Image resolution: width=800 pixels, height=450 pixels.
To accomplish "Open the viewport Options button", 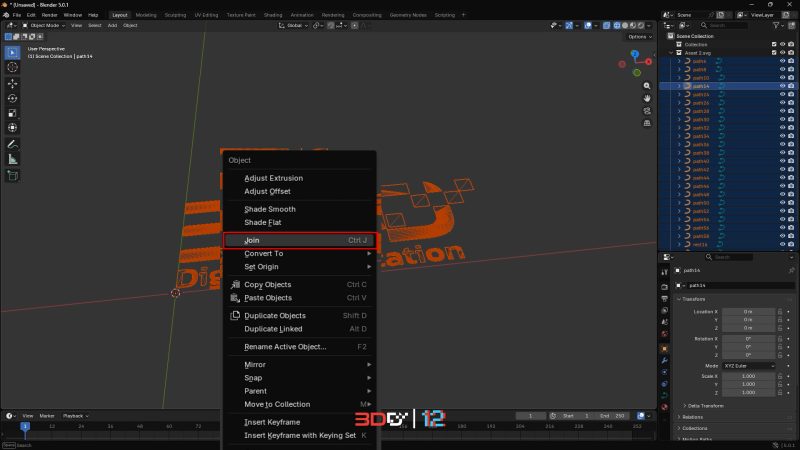I will [x=639, y=37].
